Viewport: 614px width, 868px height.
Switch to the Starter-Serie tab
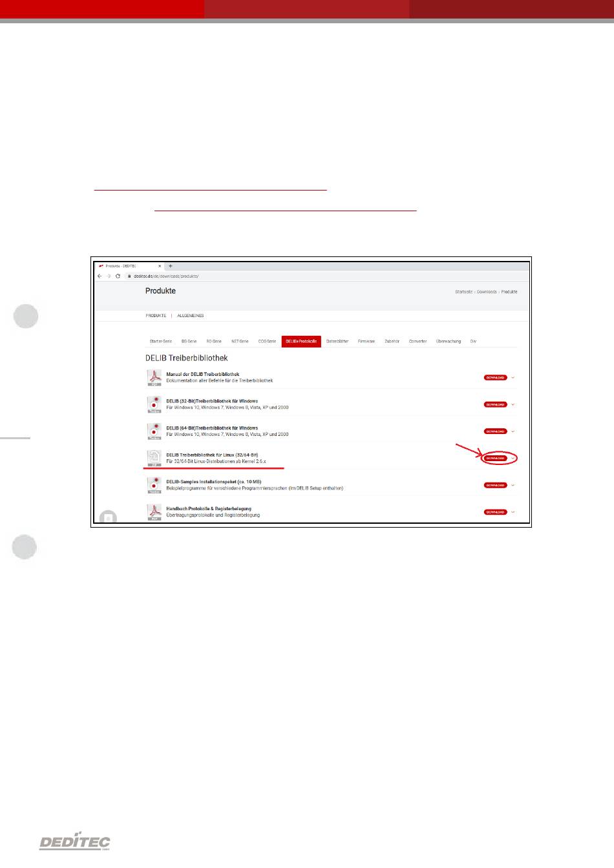point(161,341)
